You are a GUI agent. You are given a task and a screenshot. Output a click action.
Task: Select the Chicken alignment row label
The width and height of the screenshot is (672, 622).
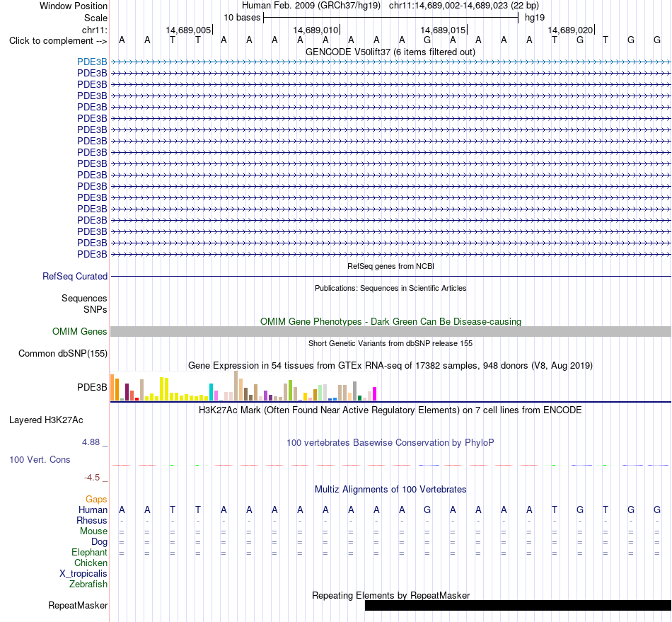point(91,563)
